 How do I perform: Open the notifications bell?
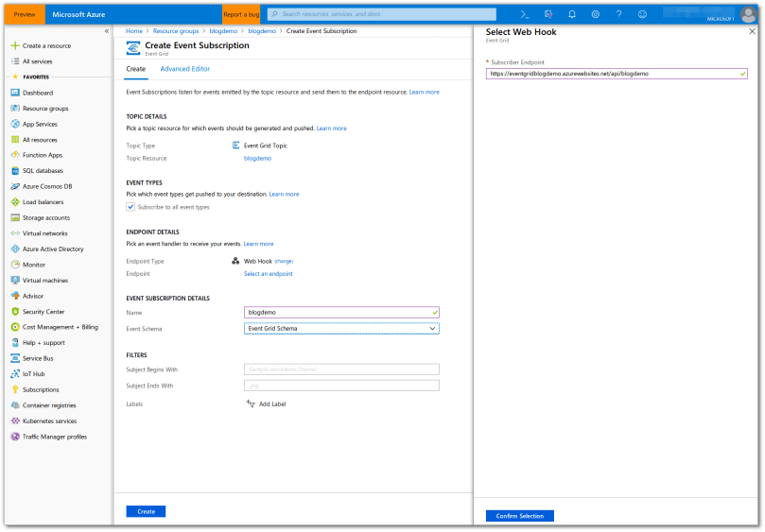click(572, 14)
